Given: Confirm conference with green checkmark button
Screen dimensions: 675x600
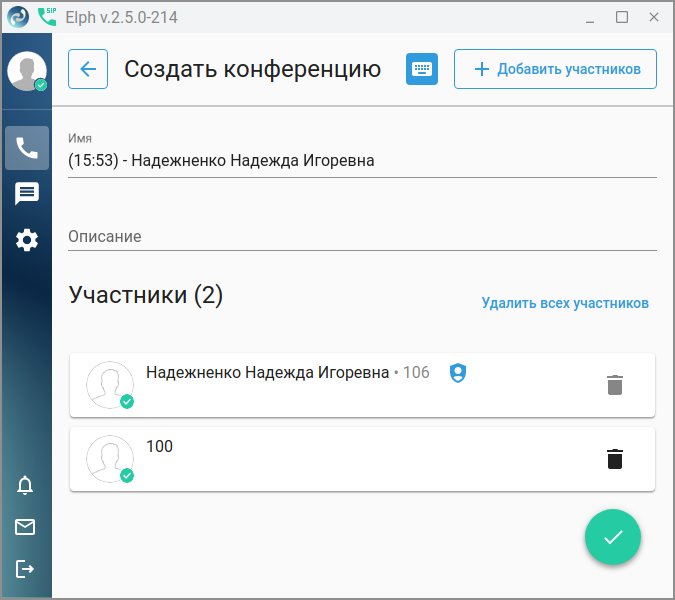Looking at the screenshot, I should (x=613, y=537).
